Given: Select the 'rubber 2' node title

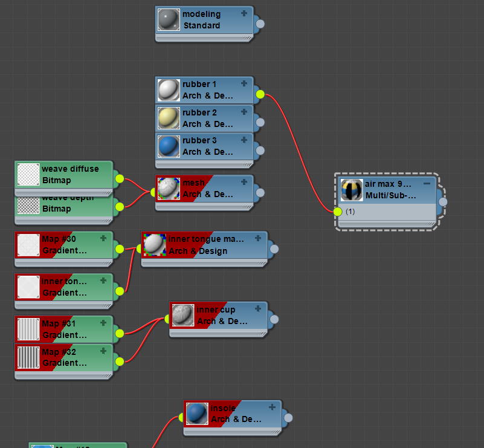Looking at the screenshot, I should point(200,112).
